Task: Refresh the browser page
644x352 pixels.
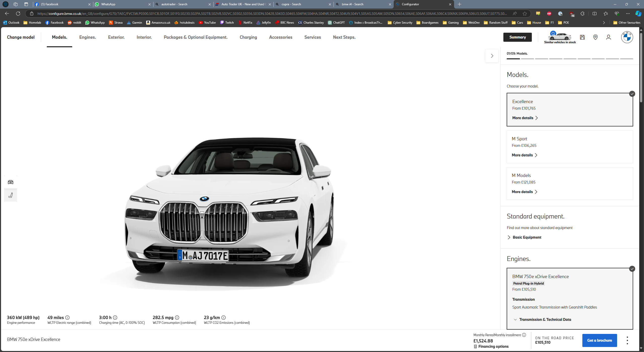Action: click(18, 14)
